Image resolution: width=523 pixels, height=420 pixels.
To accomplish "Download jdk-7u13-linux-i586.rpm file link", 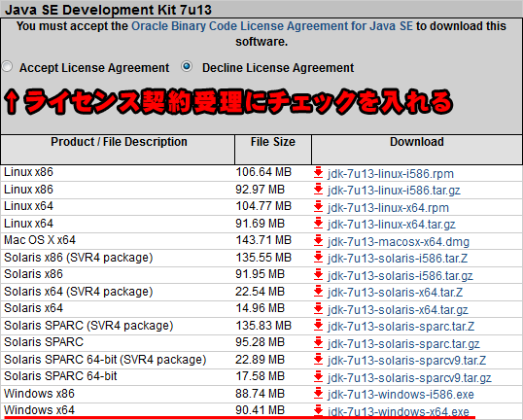I will 391,174.
